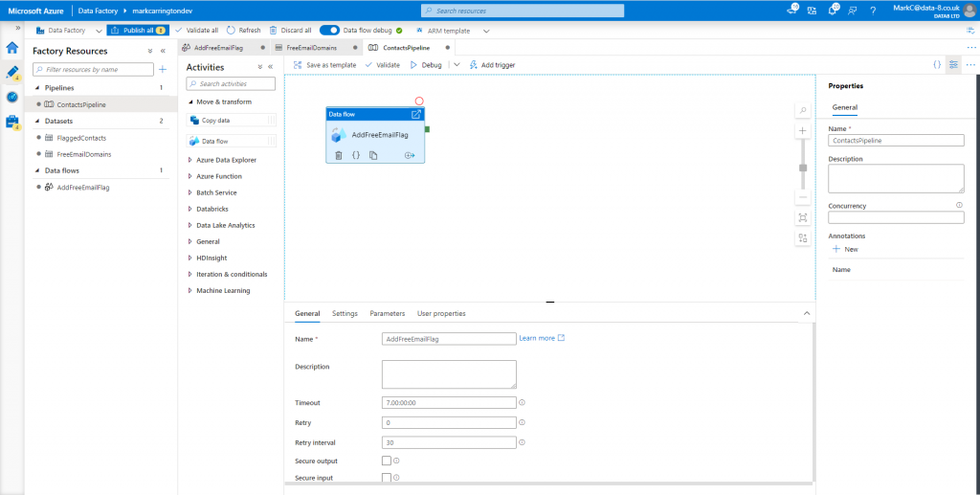Image resolution: width=980 pixels, height=495 pixels.
Task: Expand the Databricks activities group
Action: [x=190, y=209]
